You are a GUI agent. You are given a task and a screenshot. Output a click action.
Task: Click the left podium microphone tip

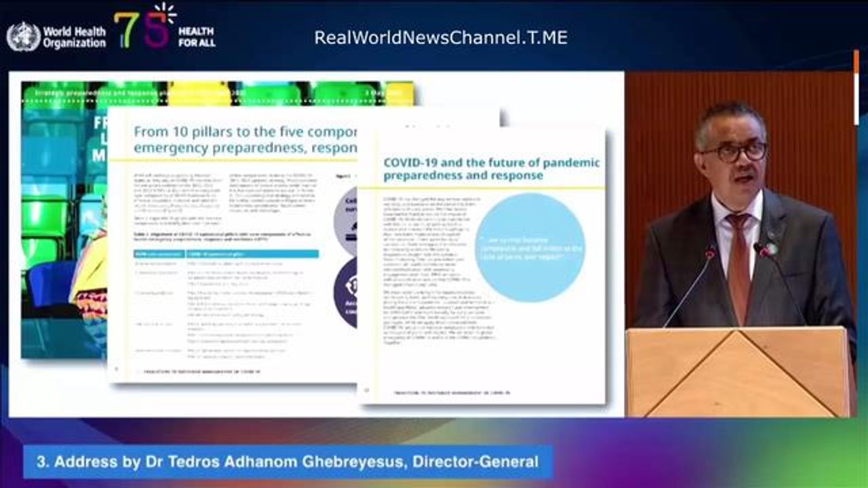[709, 253]
